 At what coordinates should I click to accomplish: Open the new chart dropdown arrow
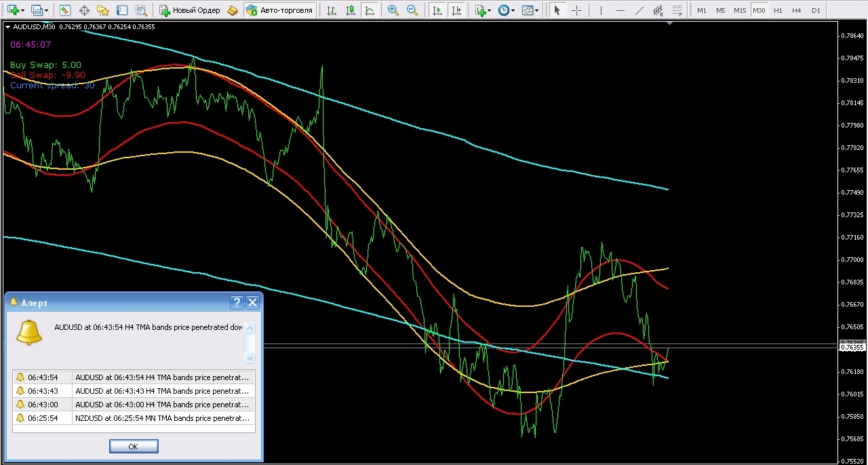coord(23,10)
